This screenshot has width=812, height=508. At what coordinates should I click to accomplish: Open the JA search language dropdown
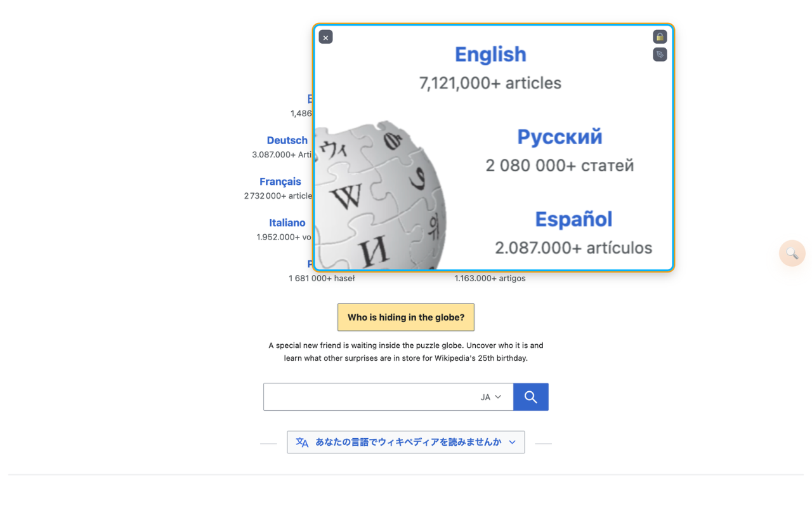(x=491, y=397)
